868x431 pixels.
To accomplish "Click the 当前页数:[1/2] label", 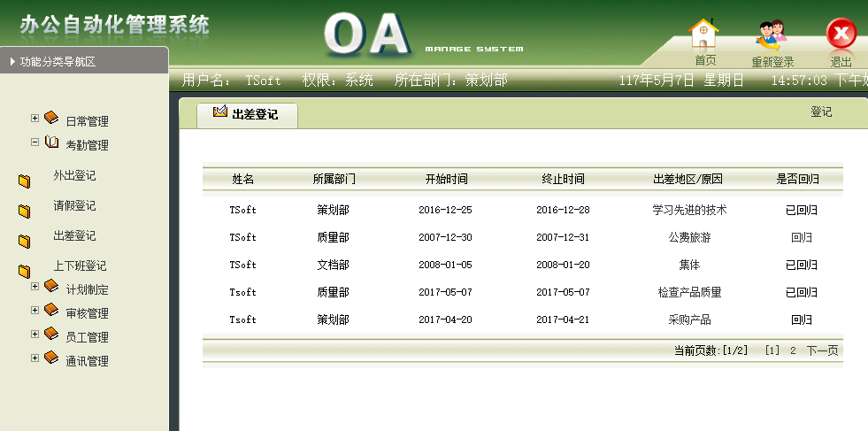I will pyautogui.click(x=711, y=350).
